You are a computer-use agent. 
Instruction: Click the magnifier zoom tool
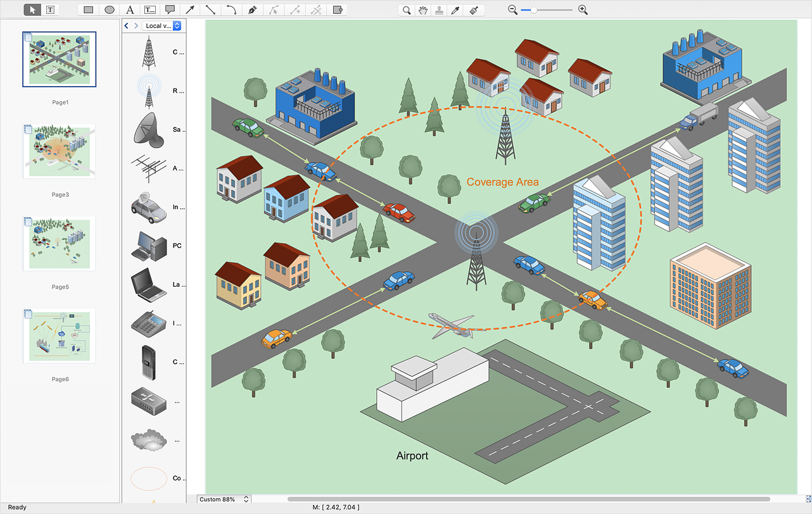point(407,10)
